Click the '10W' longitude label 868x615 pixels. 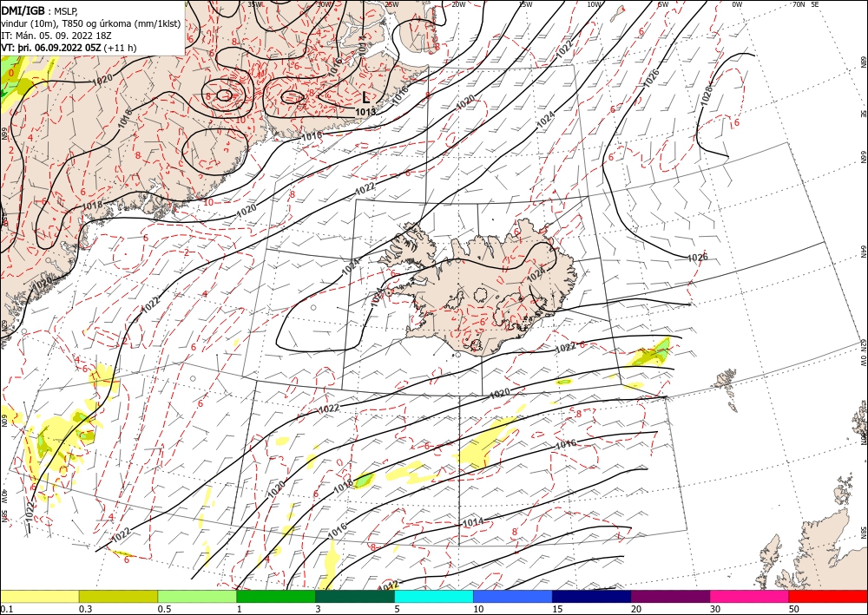[594, 4]
